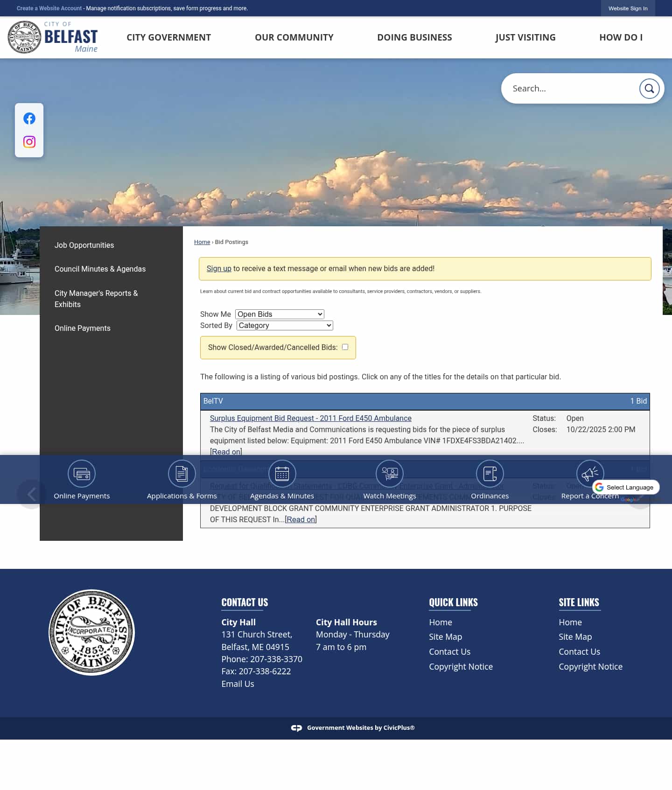This screenshot has height=790, width=672.
Task: Open the Agendas & Minutes calendar icon
Action: pos(282,474)
